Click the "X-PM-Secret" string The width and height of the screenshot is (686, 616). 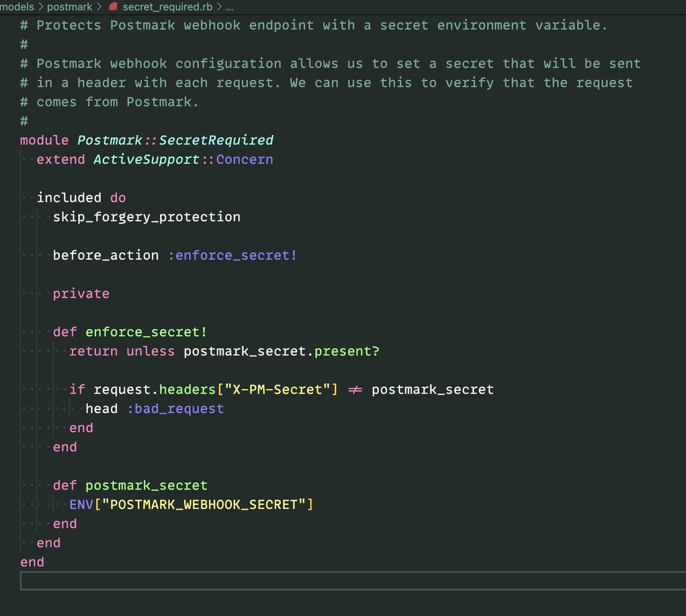point(277,390)
